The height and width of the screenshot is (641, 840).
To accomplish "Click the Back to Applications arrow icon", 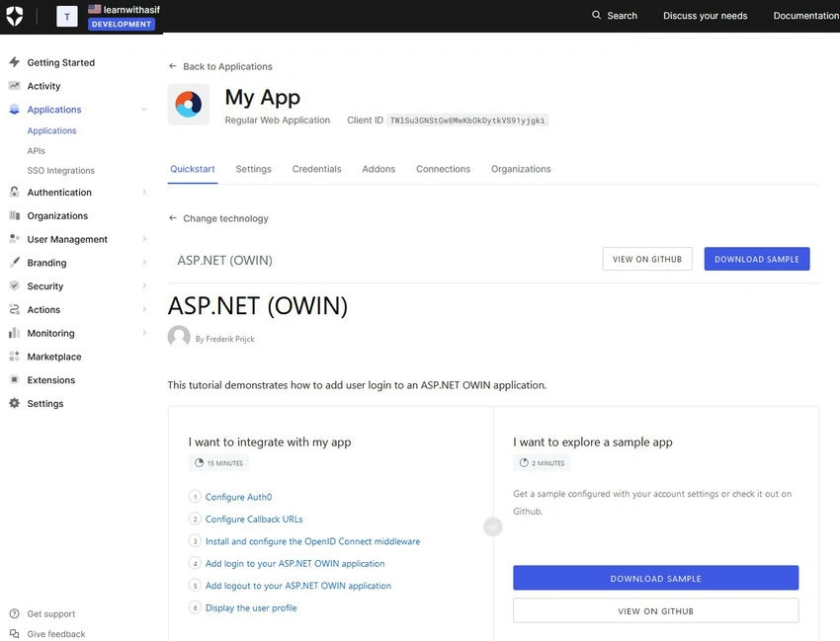I will point(173,66).
